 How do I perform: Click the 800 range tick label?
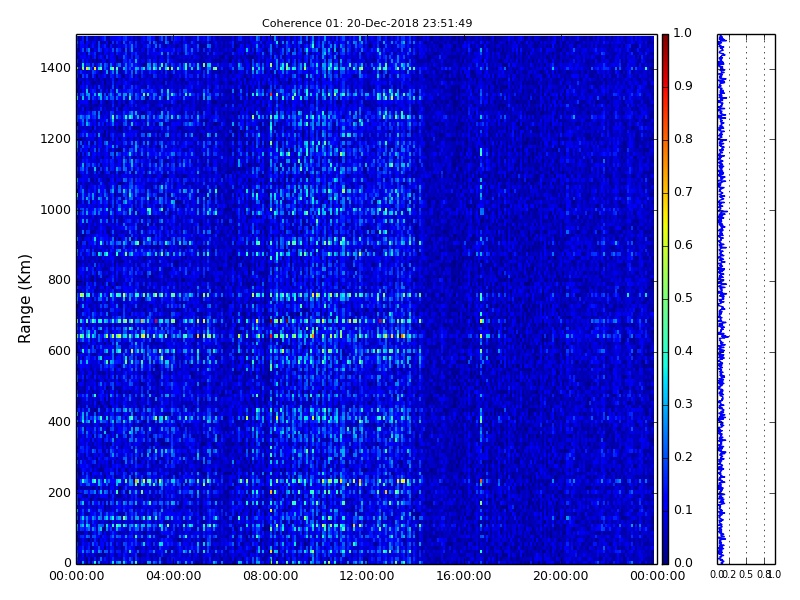[x=59, y=280]
